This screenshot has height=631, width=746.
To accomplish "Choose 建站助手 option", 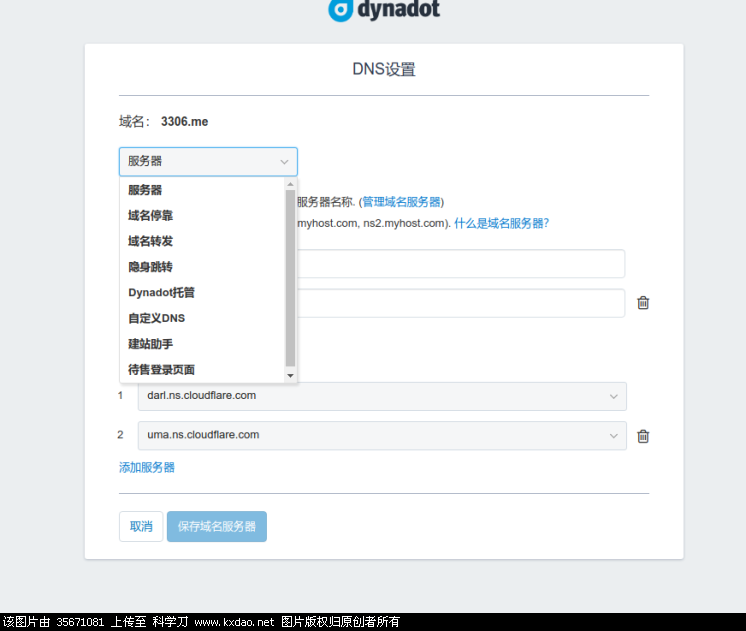I will (202, 344).
